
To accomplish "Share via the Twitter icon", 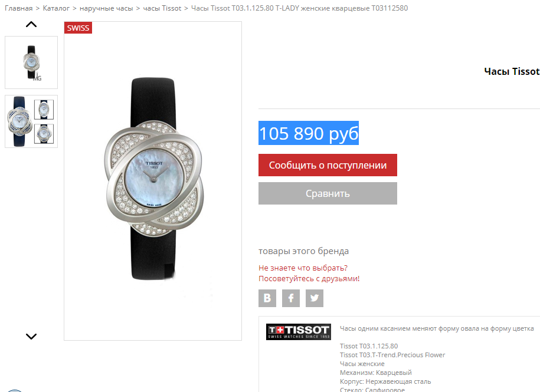I will [315, 298].
